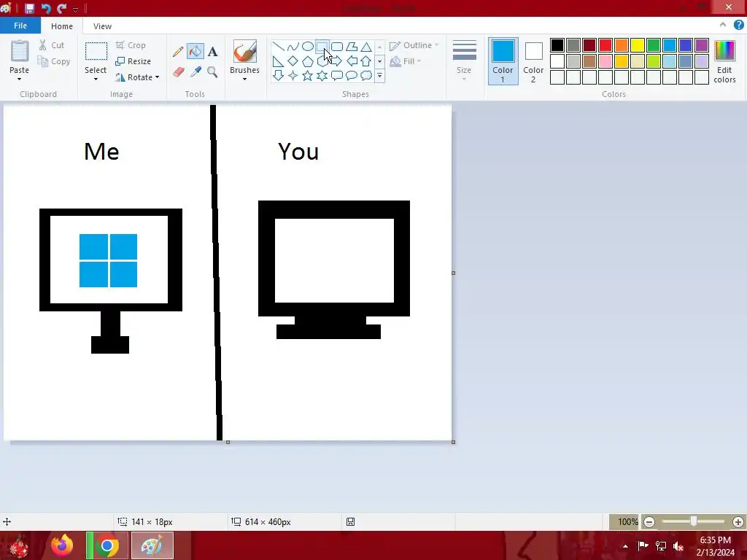Select the Color picker eyedropper tool
The image size is (747, 560).
tap(196, 72)
